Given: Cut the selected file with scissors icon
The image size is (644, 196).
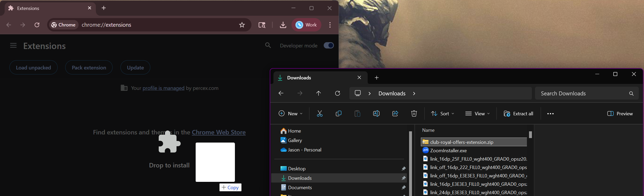Looking at the screenshot, I should pyautogui.click(x=320, y=113).
